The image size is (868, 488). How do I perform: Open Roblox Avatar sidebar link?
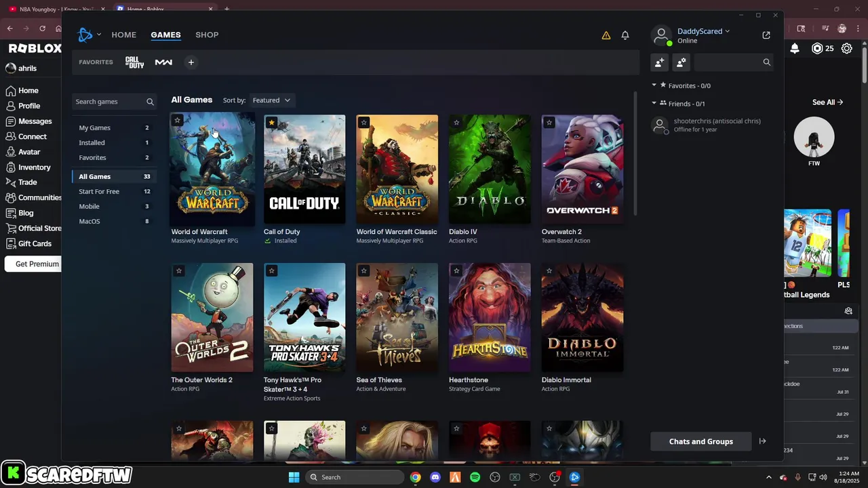pyautogui.click(x=23, y=152)
